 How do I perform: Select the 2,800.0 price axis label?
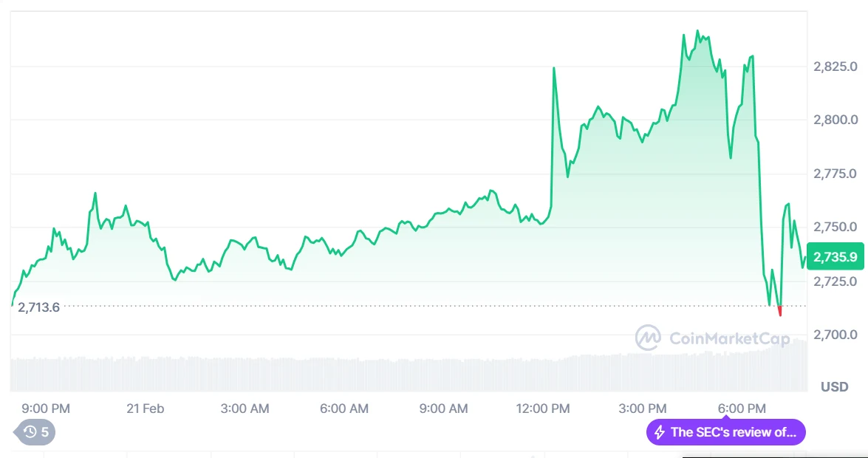(x=835, y=120)
